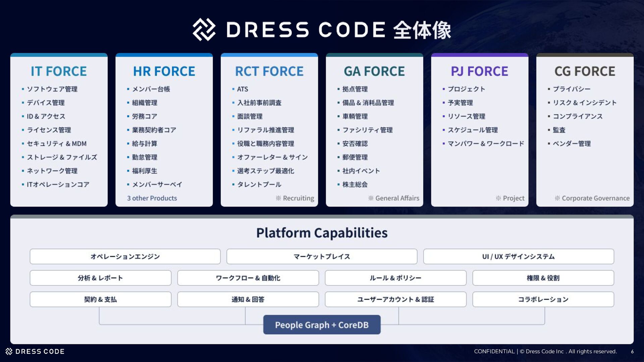
Task: Click the GA FORCE heading
Action: pos(374,71)
